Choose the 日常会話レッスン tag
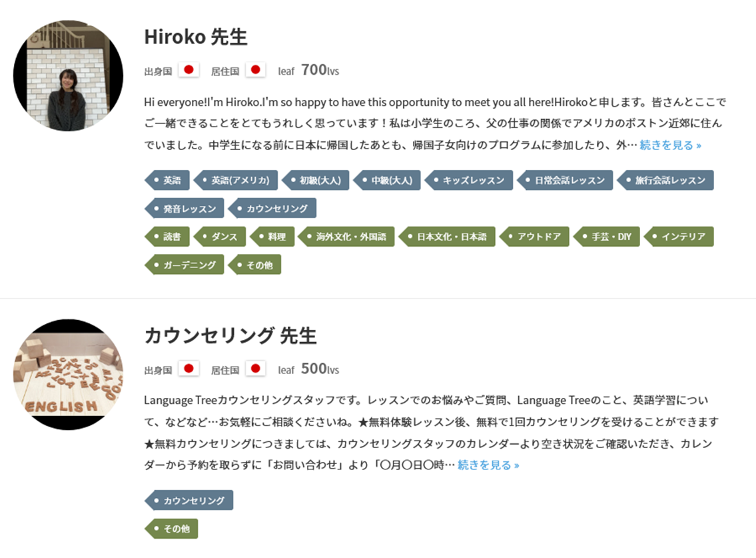This screenshot has height=558, width=756. point(565,180)
